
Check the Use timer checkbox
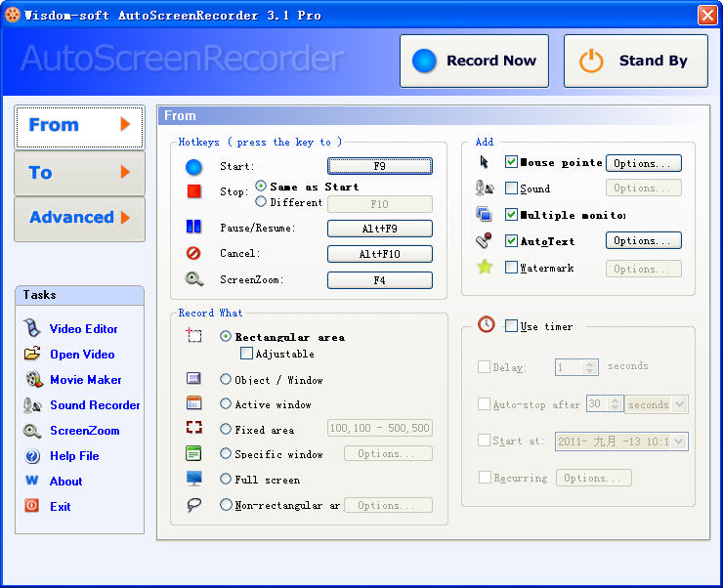511,326
